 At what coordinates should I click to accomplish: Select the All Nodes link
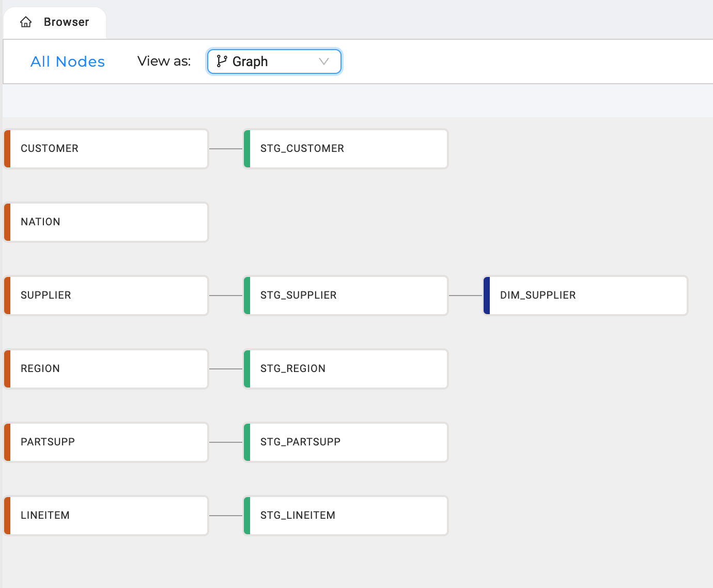[68, 61]
